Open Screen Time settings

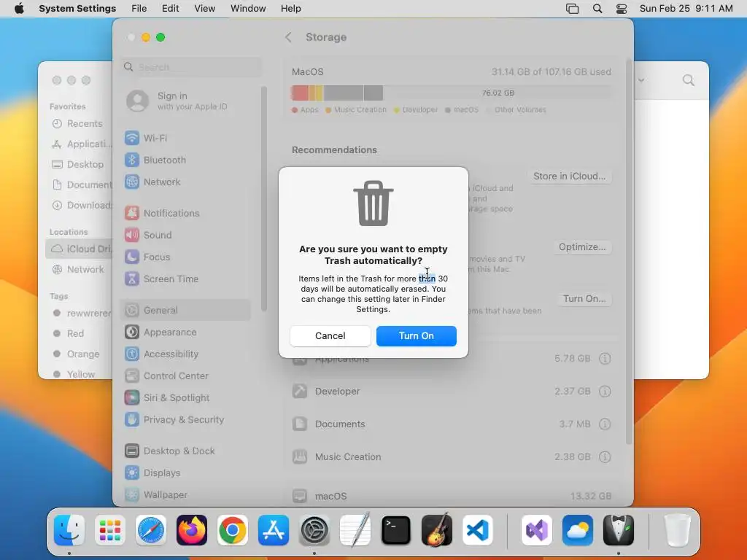pyautogui.click(x=186, y=279)
